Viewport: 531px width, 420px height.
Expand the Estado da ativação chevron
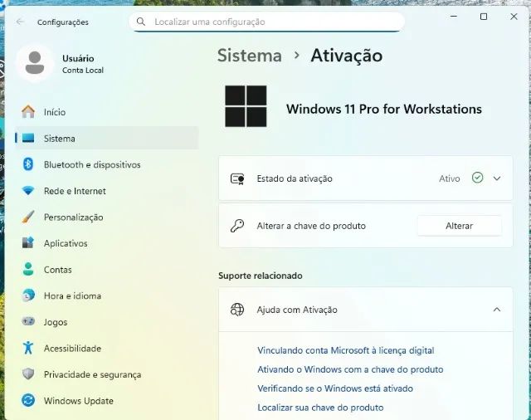(x=497, y=178)
